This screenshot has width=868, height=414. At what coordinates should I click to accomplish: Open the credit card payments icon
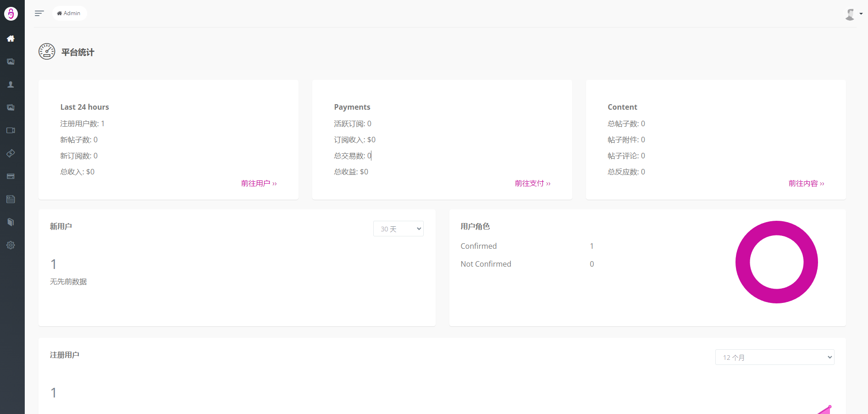coord(11,176)
